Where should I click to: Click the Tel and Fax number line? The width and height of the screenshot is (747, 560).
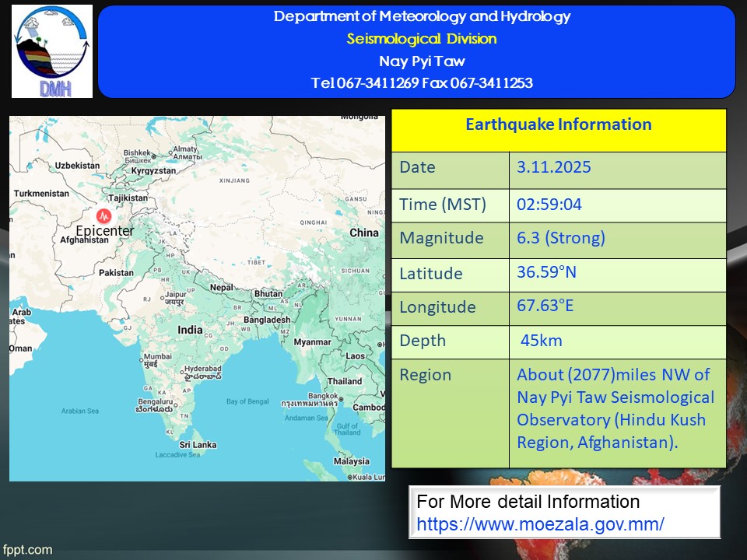point(421,83)
